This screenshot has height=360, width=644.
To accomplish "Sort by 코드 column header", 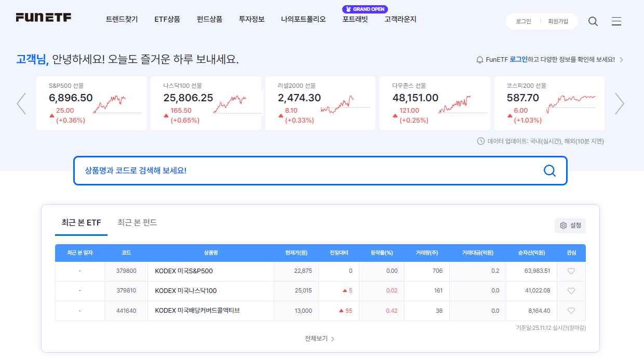I will (x=126, y=253).
